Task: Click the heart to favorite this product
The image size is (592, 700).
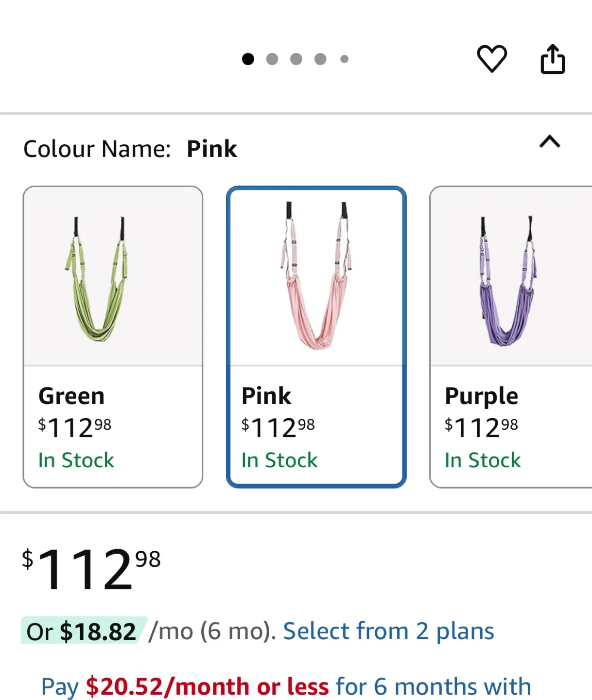Action: click(x=492, y=59)
